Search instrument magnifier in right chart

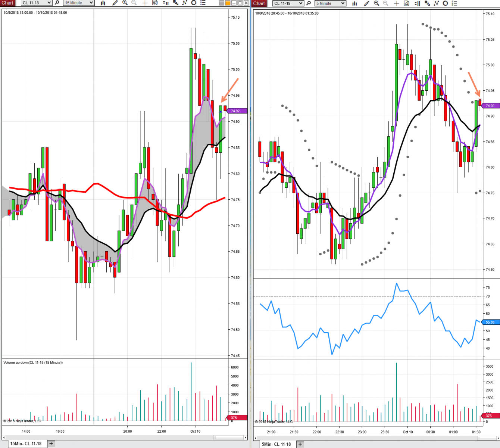tap(309, 3)
